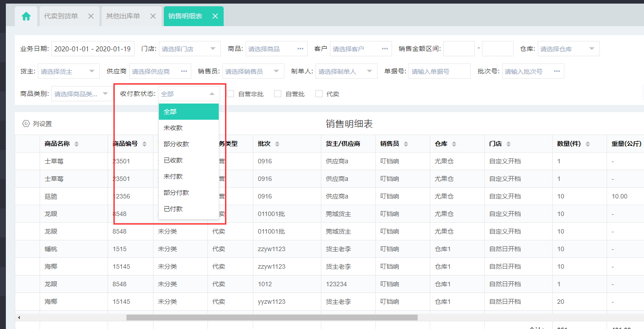Open the 销售员 dropdown
Screen dimensions: 644x329
click(253, 71)
